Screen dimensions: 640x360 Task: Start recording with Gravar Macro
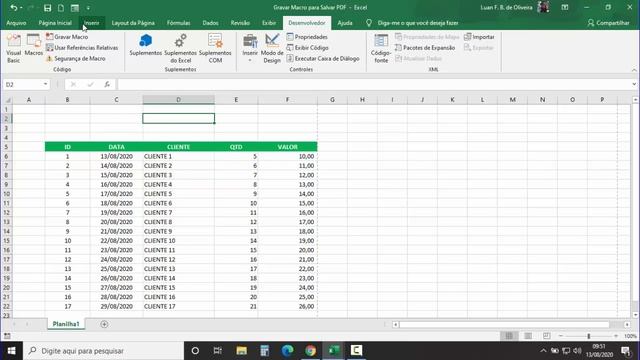click(x=67, y=37)
